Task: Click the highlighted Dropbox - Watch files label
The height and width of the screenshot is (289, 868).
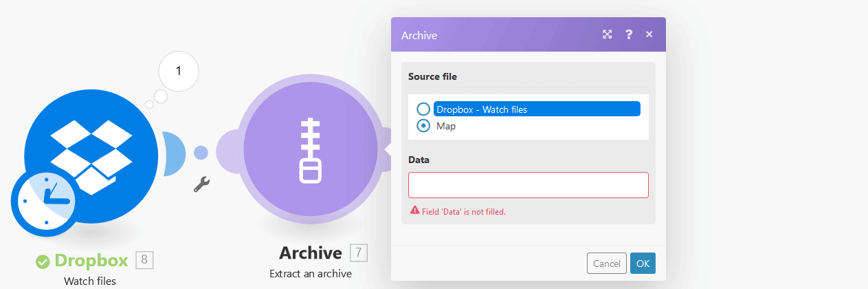Action: coord(482,109)
